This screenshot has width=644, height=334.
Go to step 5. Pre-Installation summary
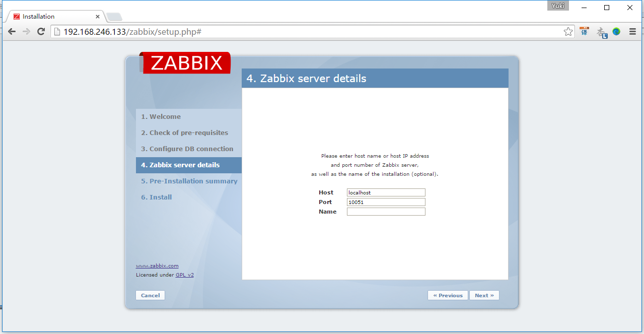coord(189,181)
